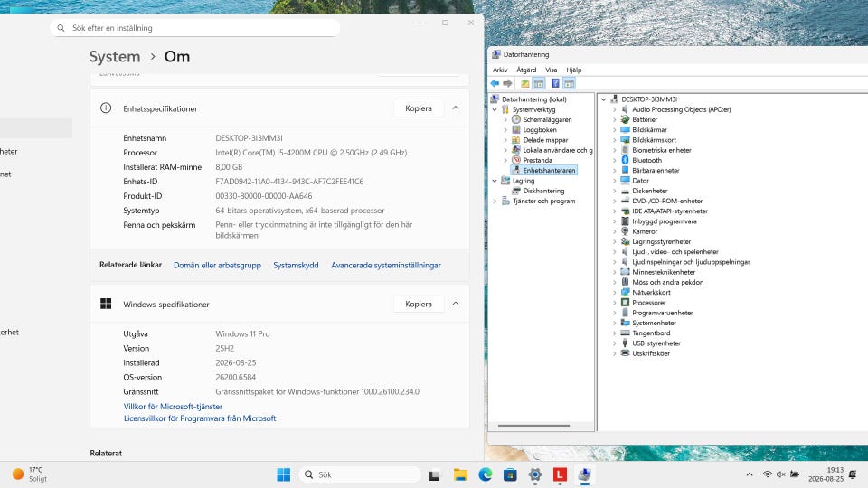868x488 pixels.
Task: Click the Delade mappar tree item
Action: coord(545,140)
